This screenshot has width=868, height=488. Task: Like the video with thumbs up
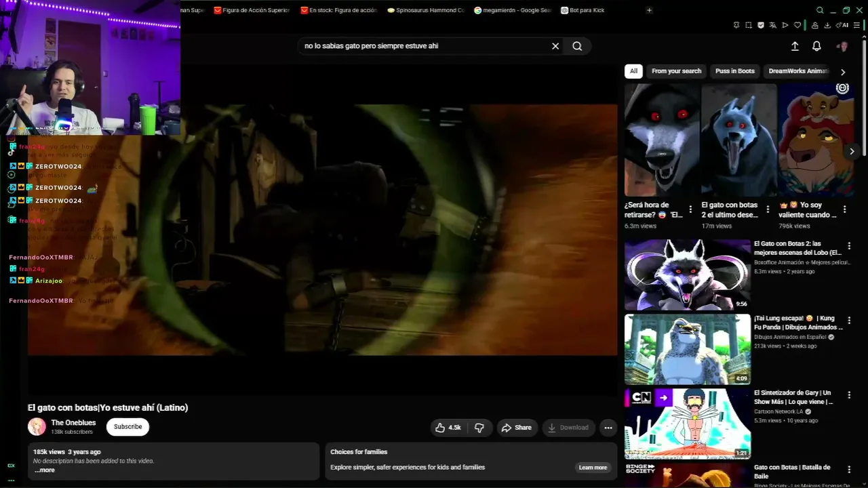click(448, 428)
